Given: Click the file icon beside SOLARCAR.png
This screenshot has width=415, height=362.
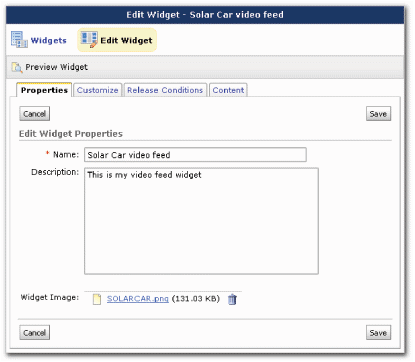Looking at the screenshot, I should [97, 299].
